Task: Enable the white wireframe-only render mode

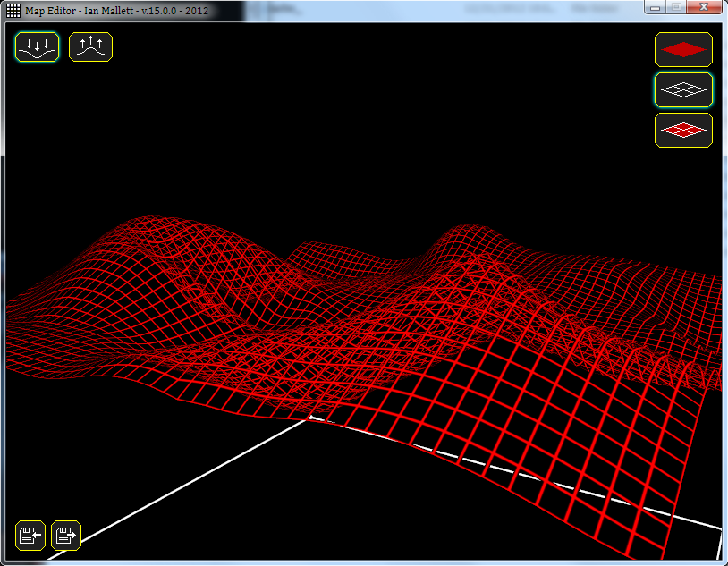Action: (x=683, y=89)
